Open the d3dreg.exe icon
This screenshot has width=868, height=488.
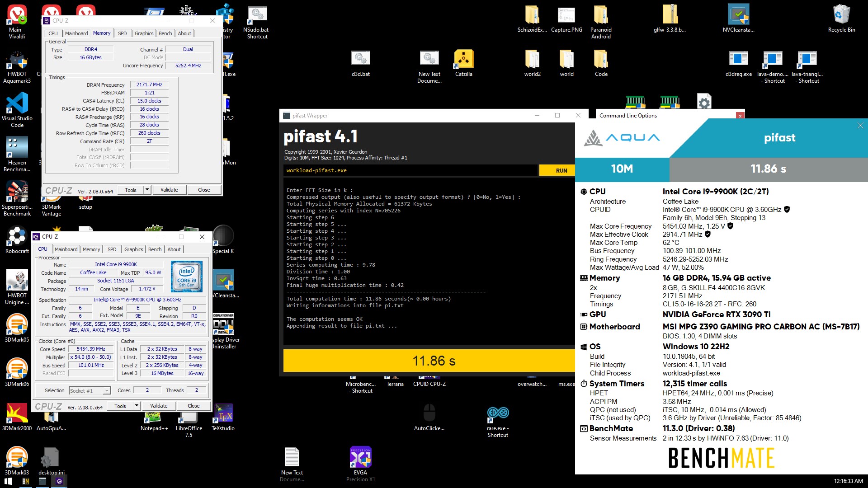[x=738, y=63]
